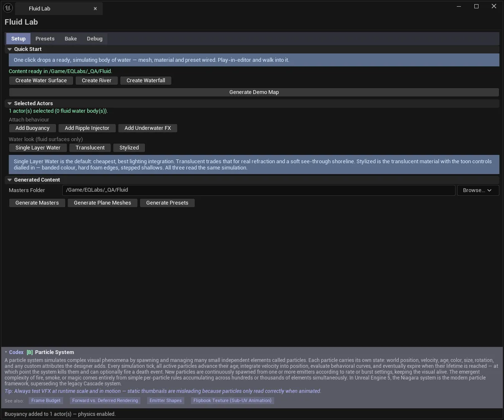Click Generate Demo Map
The image size is (504, 420).
click(254, 92)
